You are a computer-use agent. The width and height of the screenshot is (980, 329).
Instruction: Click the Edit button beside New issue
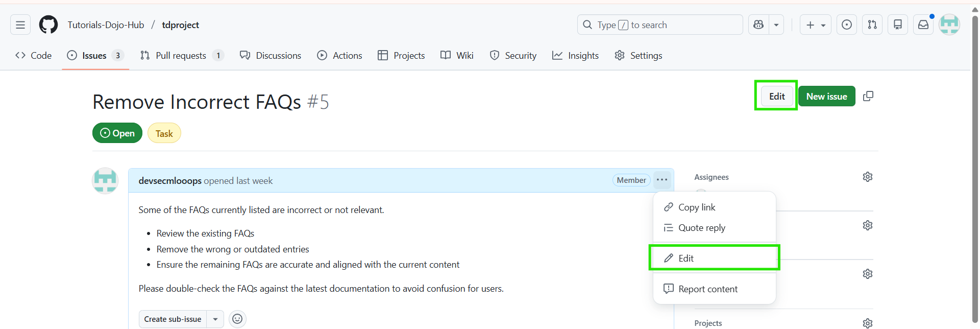click(777, 96)
